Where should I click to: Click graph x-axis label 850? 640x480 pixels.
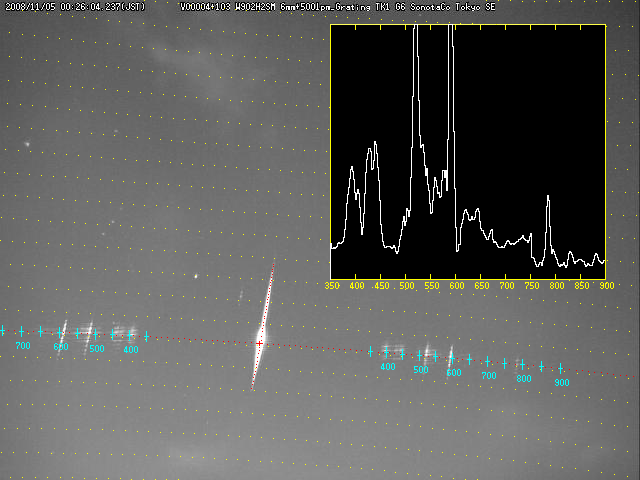point(582,286)
